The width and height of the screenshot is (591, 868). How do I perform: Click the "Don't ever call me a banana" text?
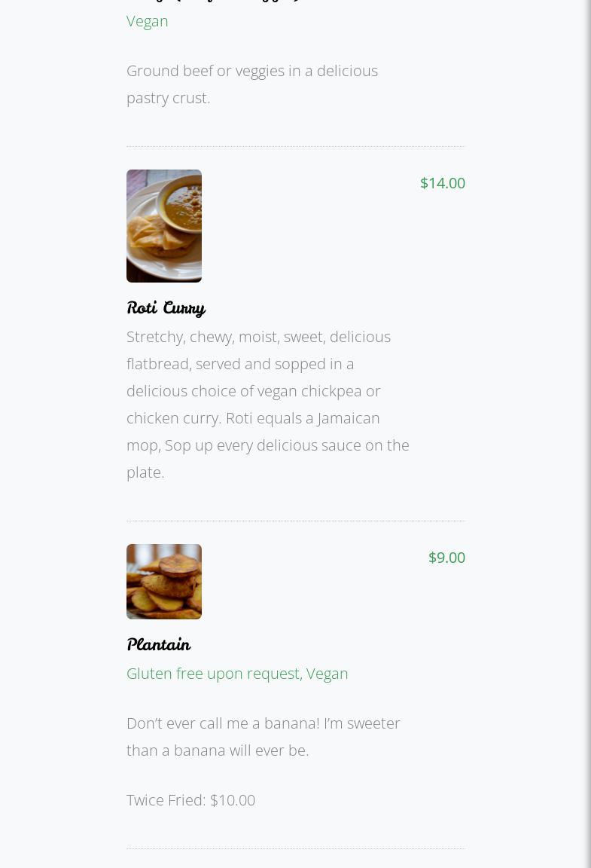coord(263,723)
